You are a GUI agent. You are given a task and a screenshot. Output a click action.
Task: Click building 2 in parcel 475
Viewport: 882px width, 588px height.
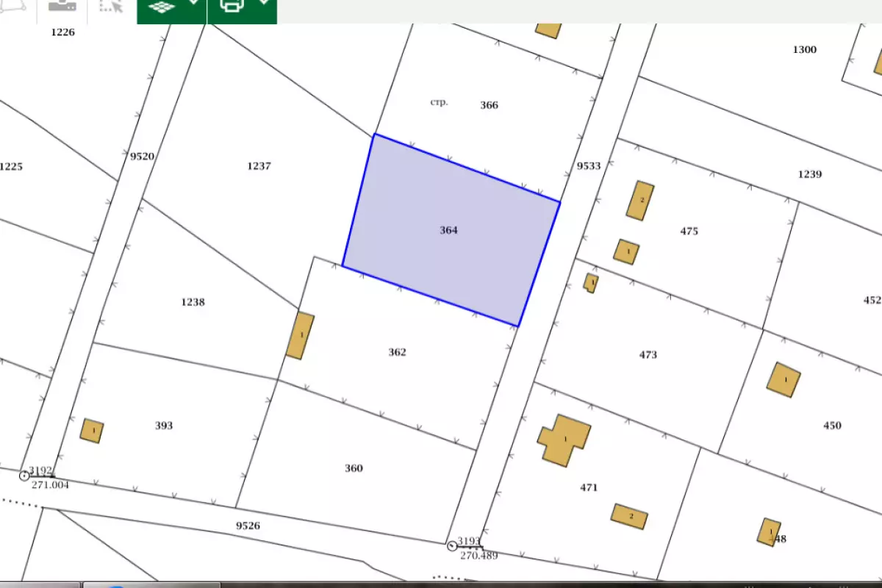click(x=640, y=201)
